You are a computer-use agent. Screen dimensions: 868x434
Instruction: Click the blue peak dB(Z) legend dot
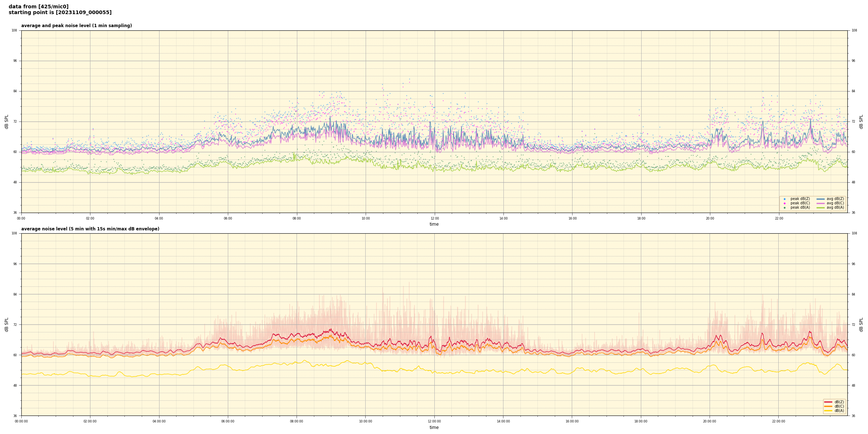tap(784, 199)
